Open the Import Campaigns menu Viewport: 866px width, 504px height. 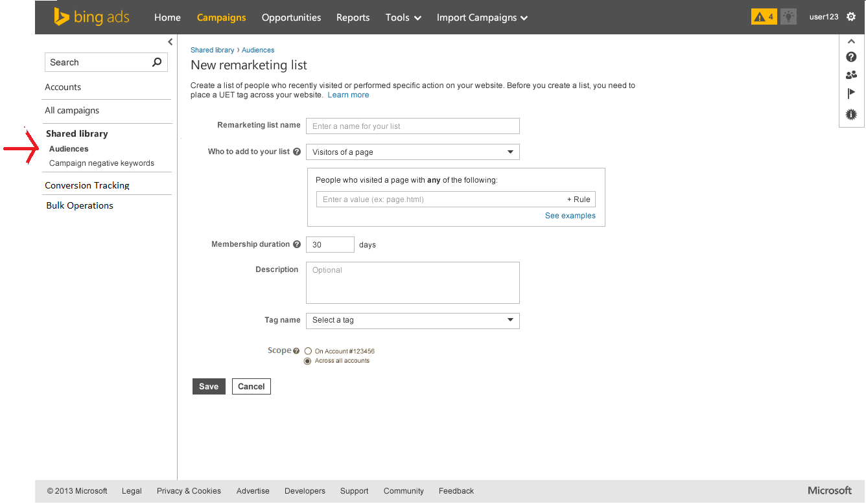pos(482,17)
